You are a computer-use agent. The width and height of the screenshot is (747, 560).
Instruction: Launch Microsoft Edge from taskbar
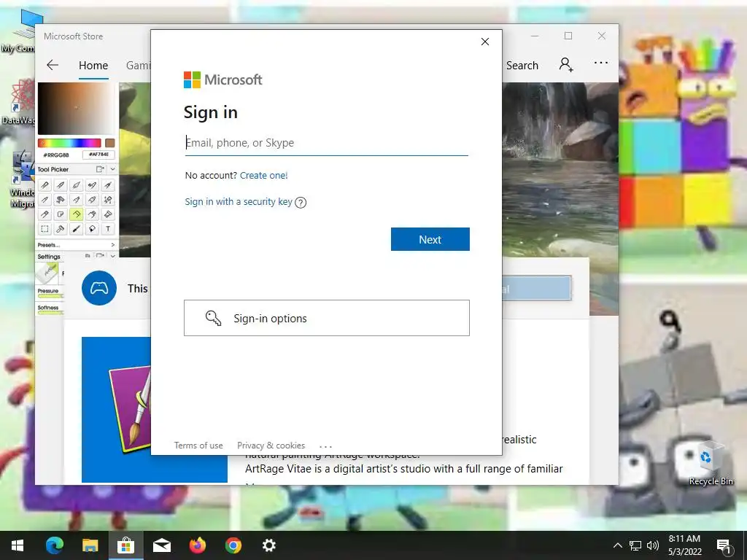click(x=54, y=545)
